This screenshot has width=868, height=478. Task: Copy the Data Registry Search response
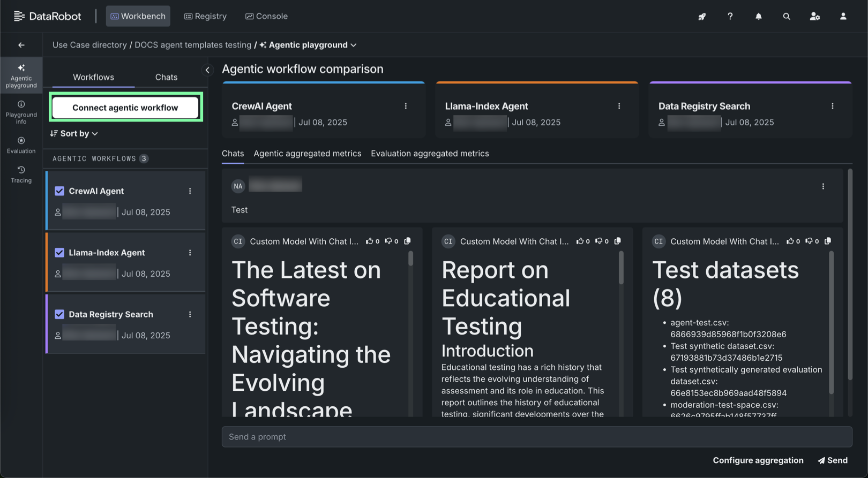tap(828, 241)
